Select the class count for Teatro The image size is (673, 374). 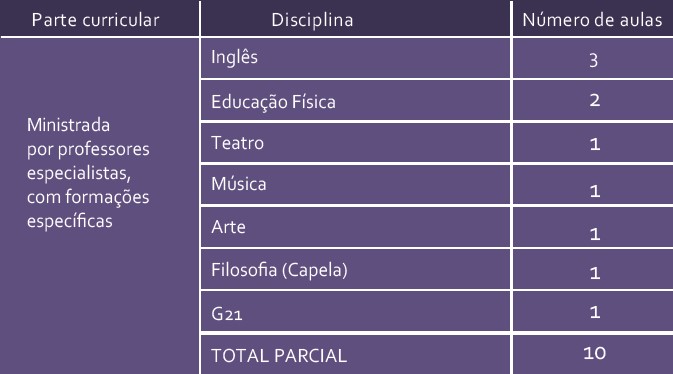tap(593, 143)
